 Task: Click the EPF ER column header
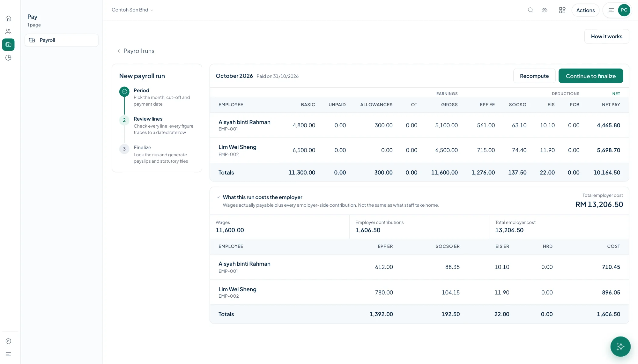385,246
